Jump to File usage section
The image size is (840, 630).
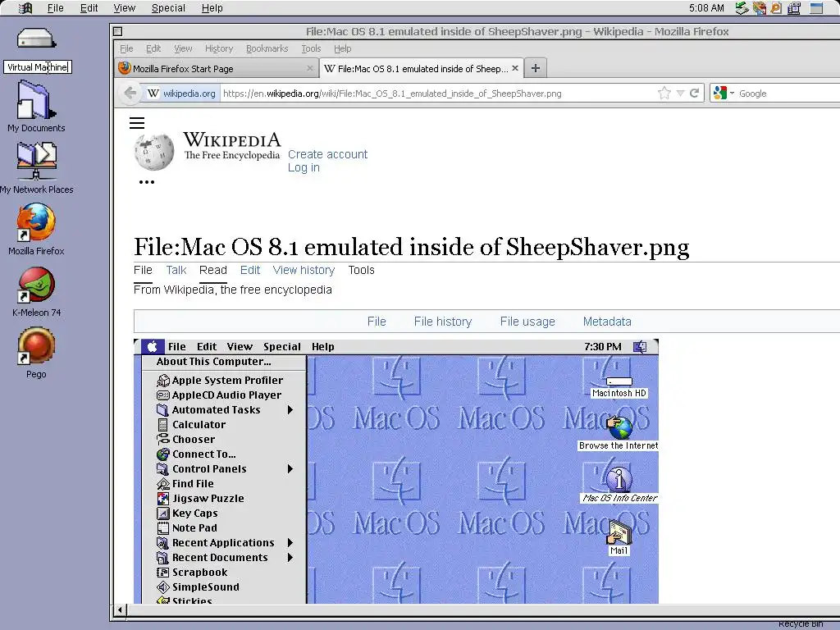(x=527, y=322)
